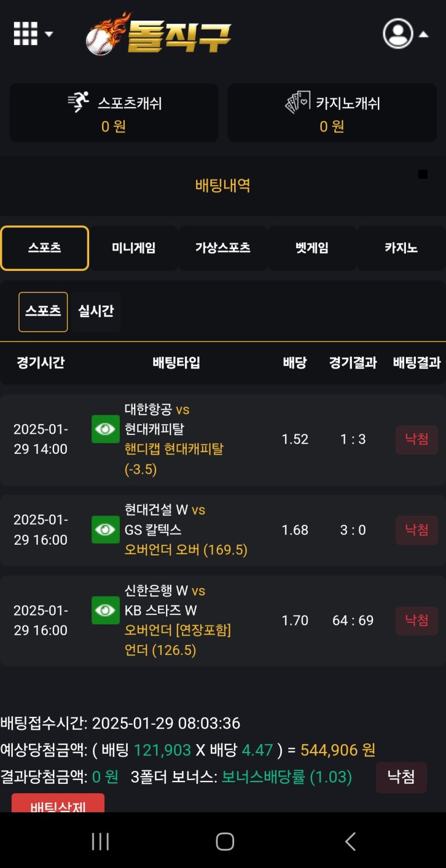The height and width of the screenshot is (868, 446).
Task: Open the user profile icon
Action: point(398,33)
